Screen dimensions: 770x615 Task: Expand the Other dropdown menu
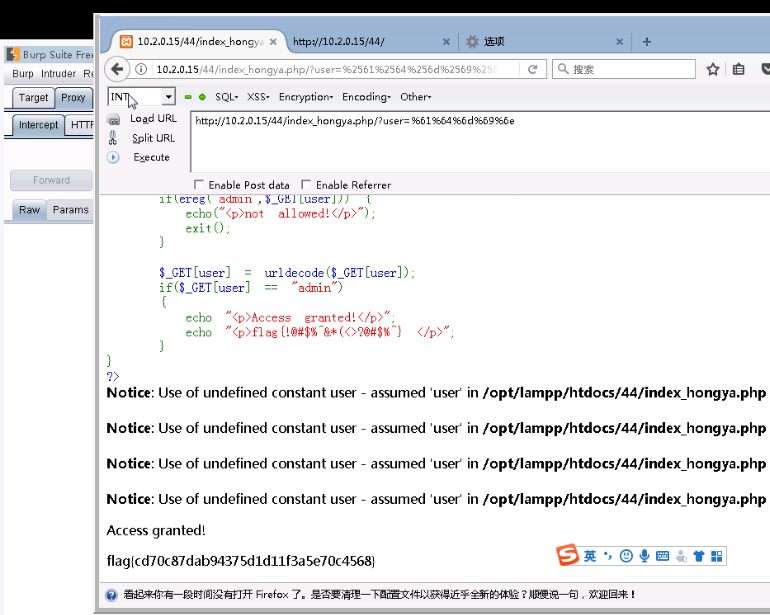[415, 97]
